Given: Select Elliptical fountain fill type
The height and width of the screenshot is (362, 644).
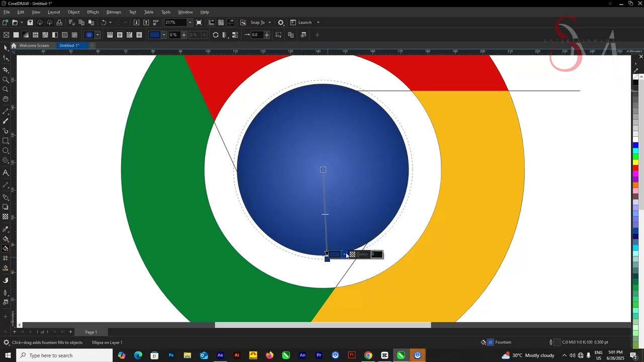Looking at the screenshot, I should coord(120,35).
